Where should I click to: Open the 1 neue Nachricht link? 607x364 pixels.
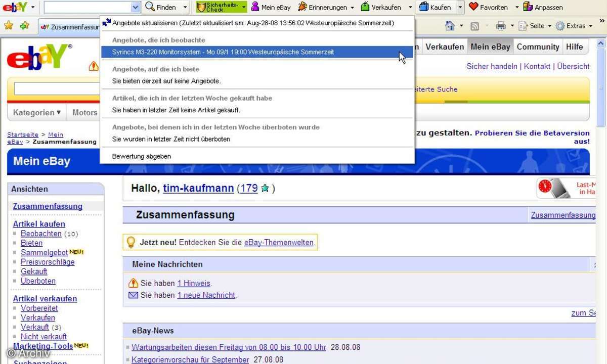[x=206, y=295]
